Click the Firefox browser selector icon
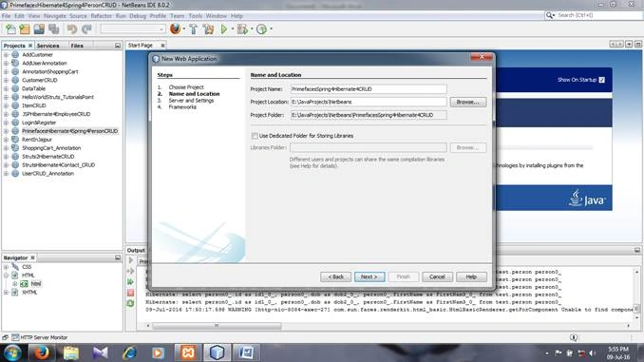The height and width of the screenshot is (362, 644). (x=176, y=29)
